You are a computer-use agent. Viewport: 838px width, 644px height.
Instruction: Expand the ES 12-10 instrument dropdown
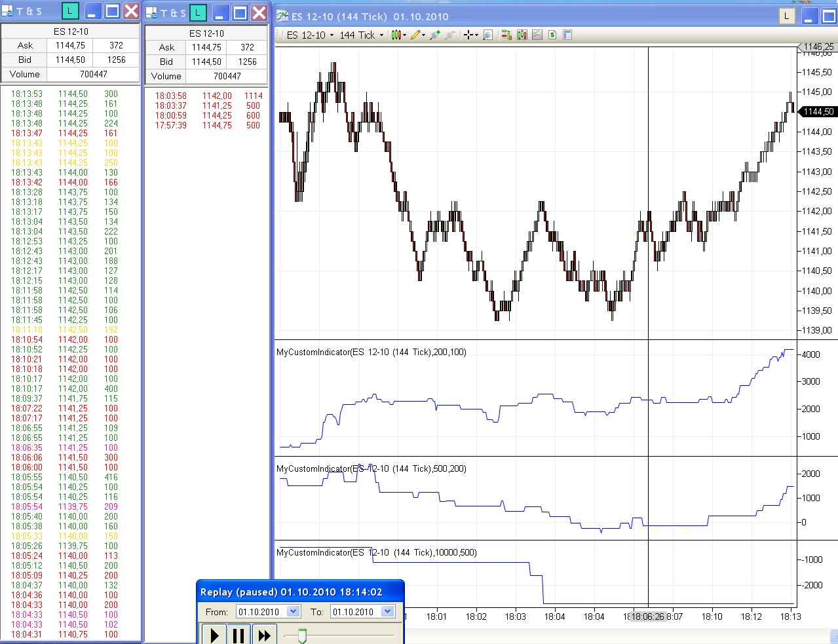[x=332, y=35]
